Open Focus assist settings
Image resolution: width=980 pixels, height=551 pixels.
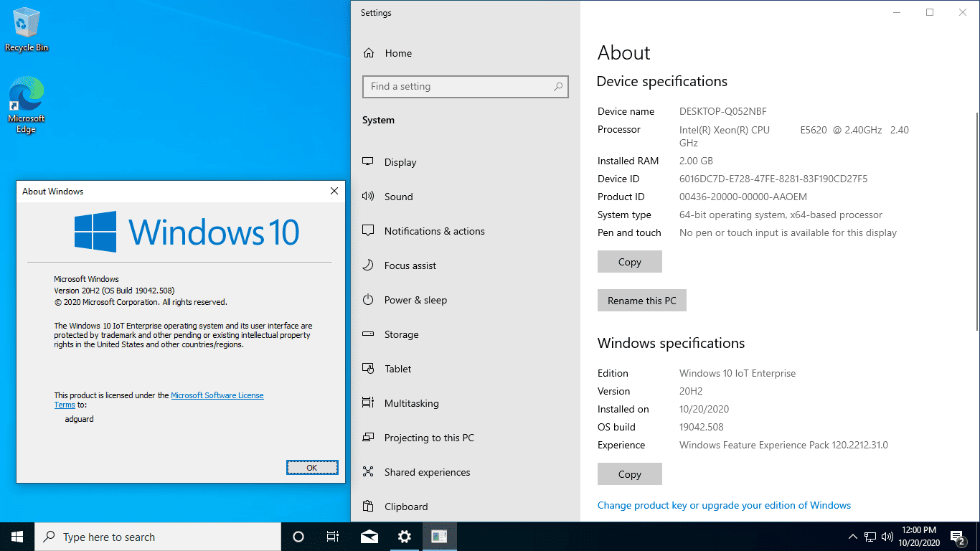pos(466,265)
